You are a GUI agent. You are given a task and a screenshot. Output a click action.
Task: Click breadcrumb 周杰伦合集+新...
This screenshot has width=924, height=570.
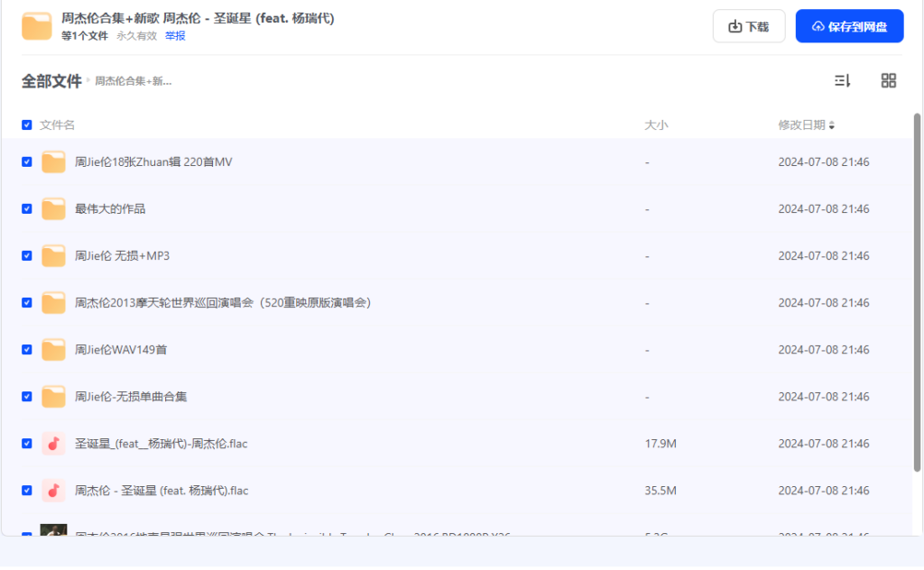point(134,81)
